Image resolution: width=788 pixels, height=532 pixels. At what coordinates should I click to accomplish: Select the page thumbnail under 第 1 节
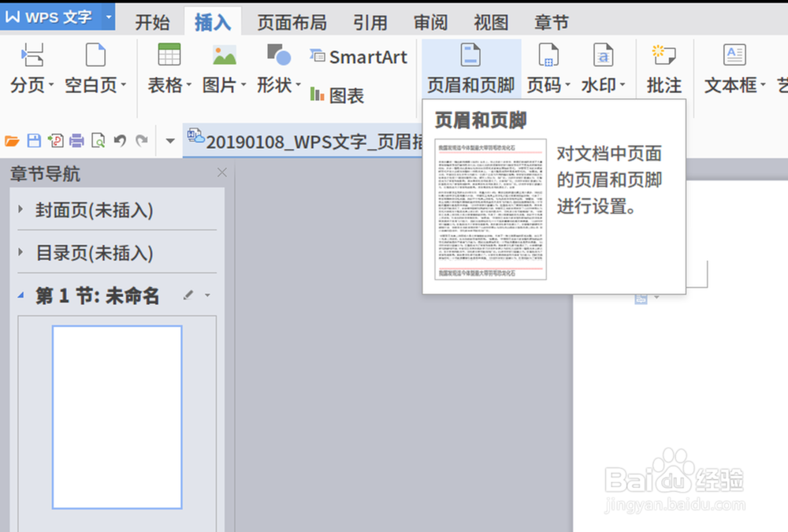point(117,415)
